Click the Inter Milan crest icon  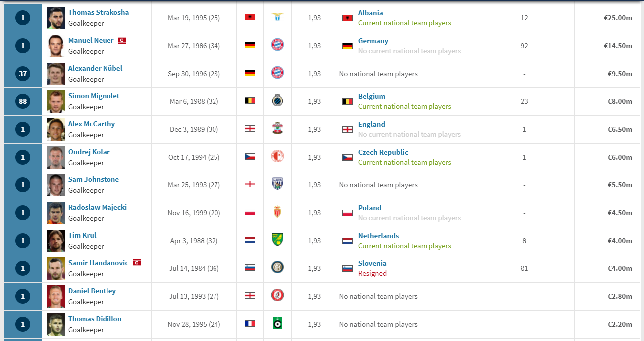[x=277, y=268]
